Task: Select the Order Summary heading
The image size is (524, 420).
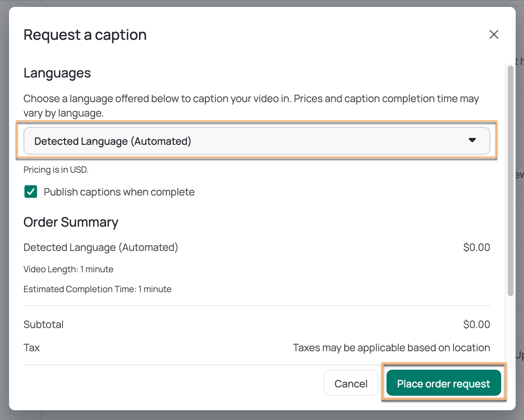Action: point(71,222)
